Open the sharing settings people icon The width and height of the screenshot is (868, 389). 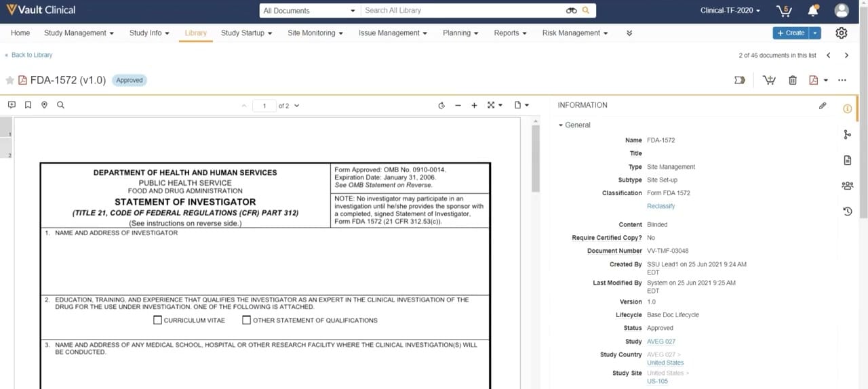[x=847, y=186]
